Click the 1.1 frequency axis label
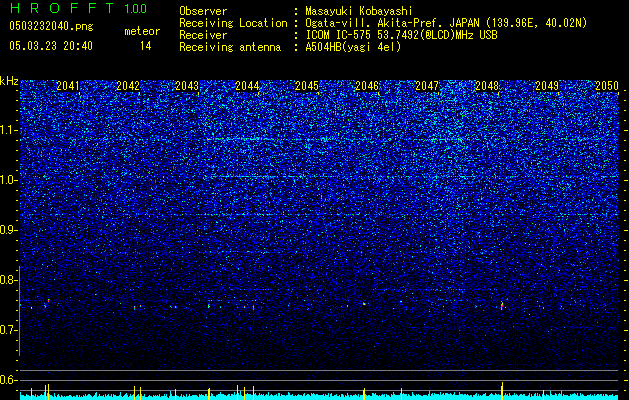The image size is (629, 400). (x=9, y=130)
